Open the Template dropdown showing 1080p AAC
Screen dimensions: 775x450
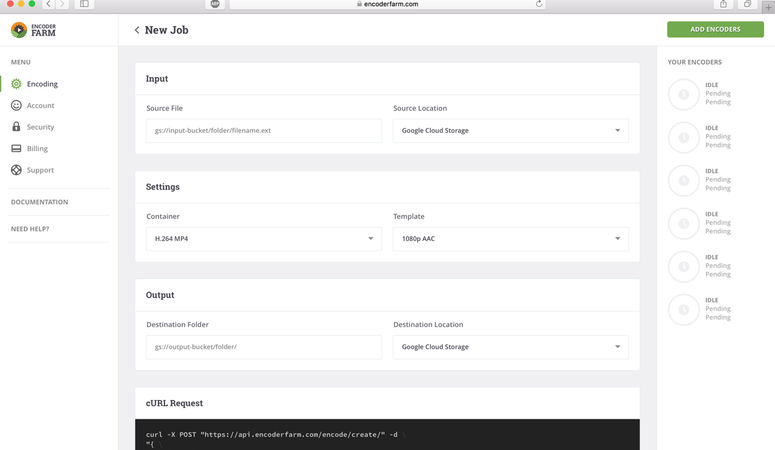point(511,238)
